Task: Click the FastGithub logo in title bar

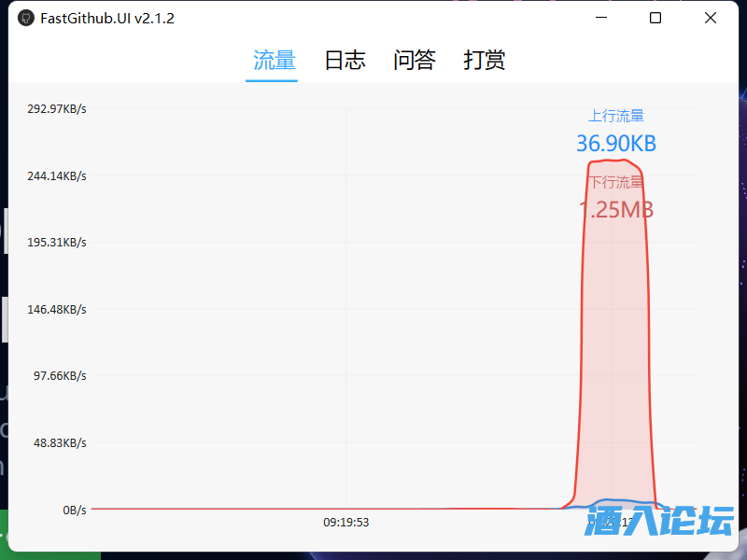Action: [25, 19]
